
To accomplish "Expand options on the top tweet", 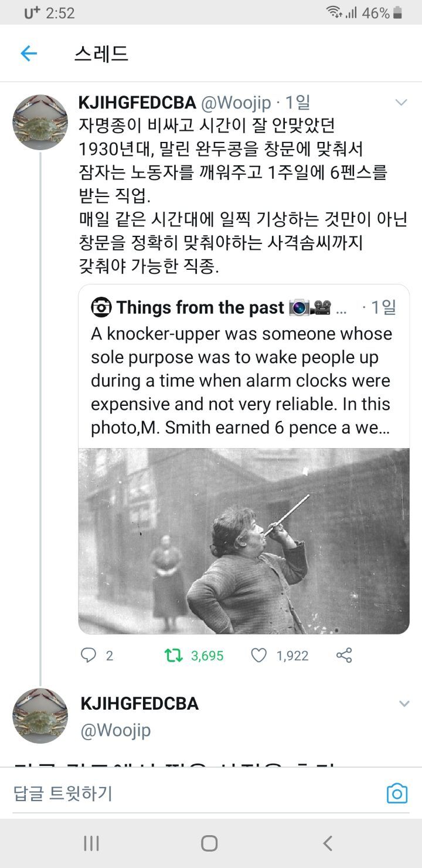I will pyautogui.click(x=401, y=102).
